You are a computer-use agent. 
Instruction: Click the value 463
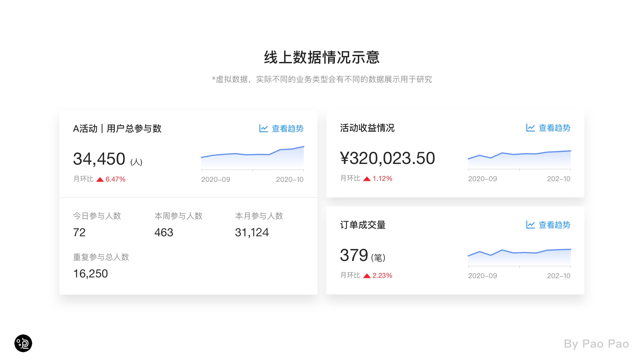coord(164,233)
